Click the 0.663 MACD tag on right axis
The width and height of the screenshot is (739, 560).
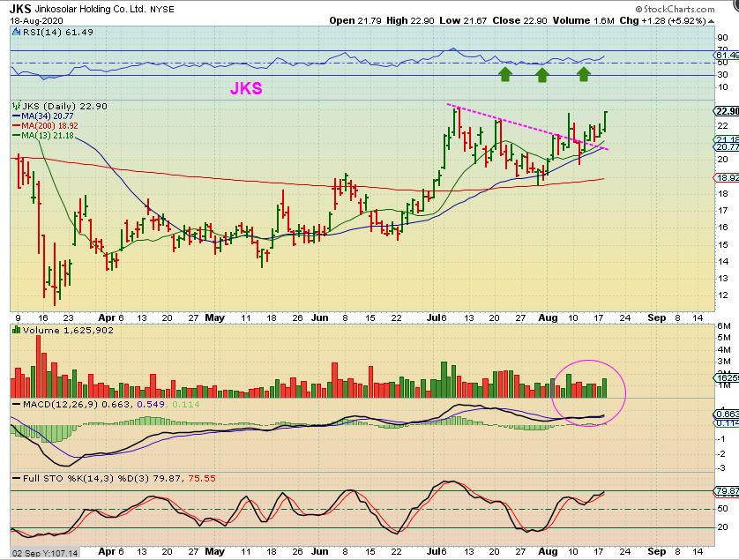pyautogui.click(x=727, y=414)
